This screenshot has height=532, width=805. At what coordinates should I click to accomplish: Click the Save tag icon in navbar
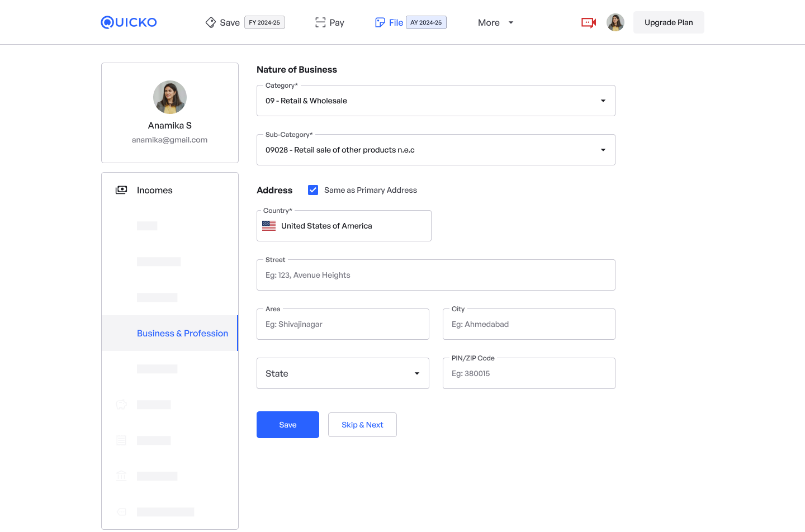[x=211, y=22]
